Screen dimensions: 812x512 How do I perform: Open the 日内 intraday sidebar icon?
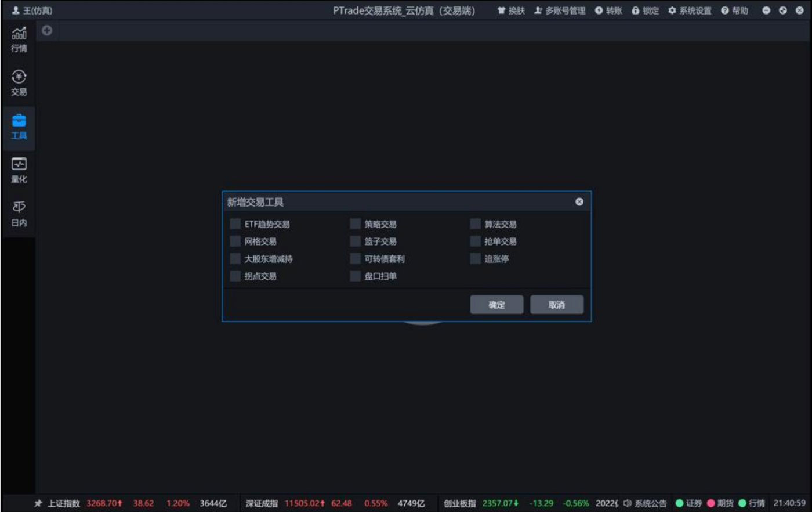click(x=19, y=214)
